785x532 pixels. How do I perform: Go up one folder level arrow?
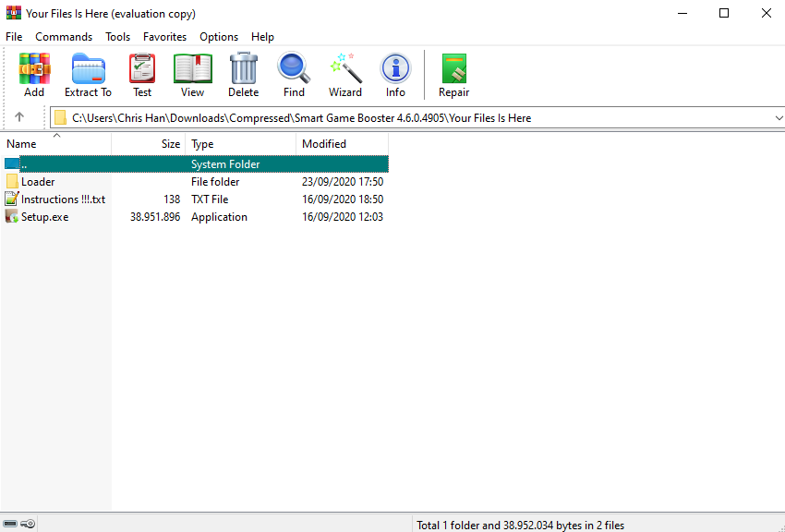pos(19,117)
